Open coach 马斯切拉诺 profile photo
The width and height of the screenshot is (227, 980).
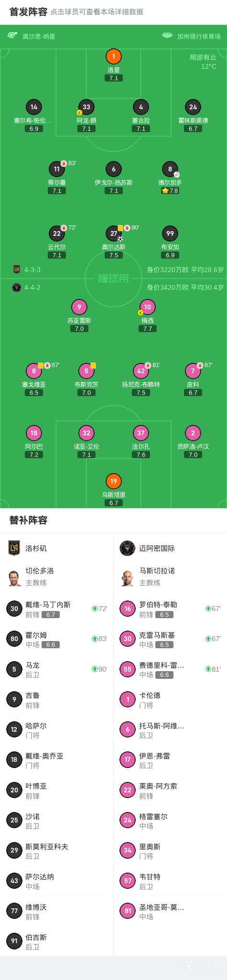click(x=128, y=578)
